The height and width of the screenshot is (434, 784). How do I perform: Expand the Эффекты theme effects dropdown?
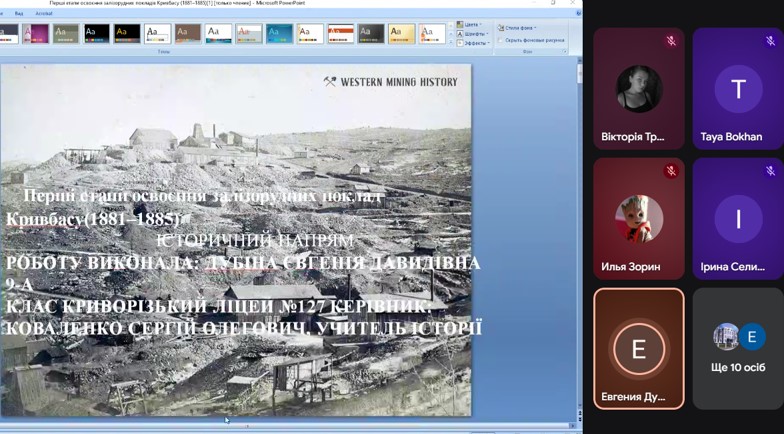point(473,43)
